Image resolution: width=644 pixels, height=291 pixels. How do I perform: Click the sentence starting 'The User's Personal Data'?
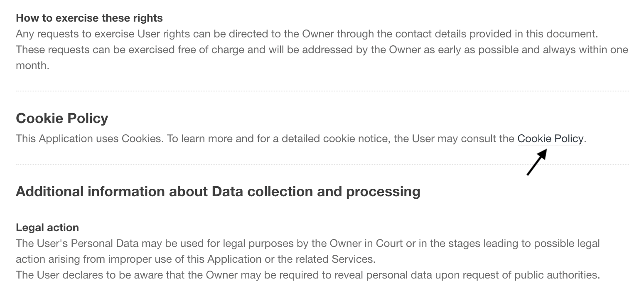(x=307, y=243)
